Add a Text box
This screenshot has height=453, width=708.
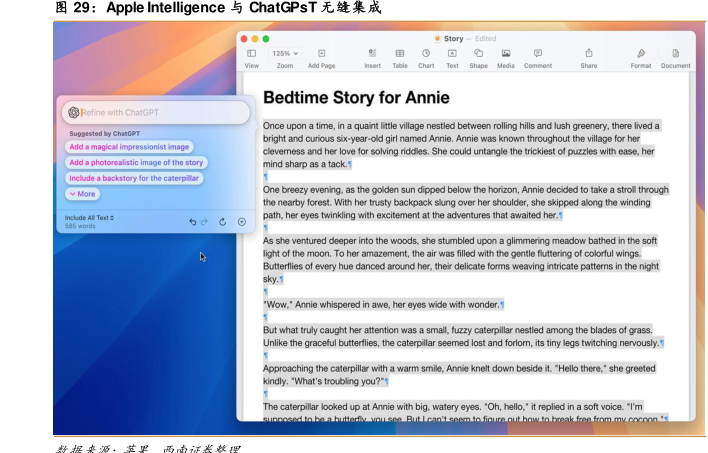[452, 53]
